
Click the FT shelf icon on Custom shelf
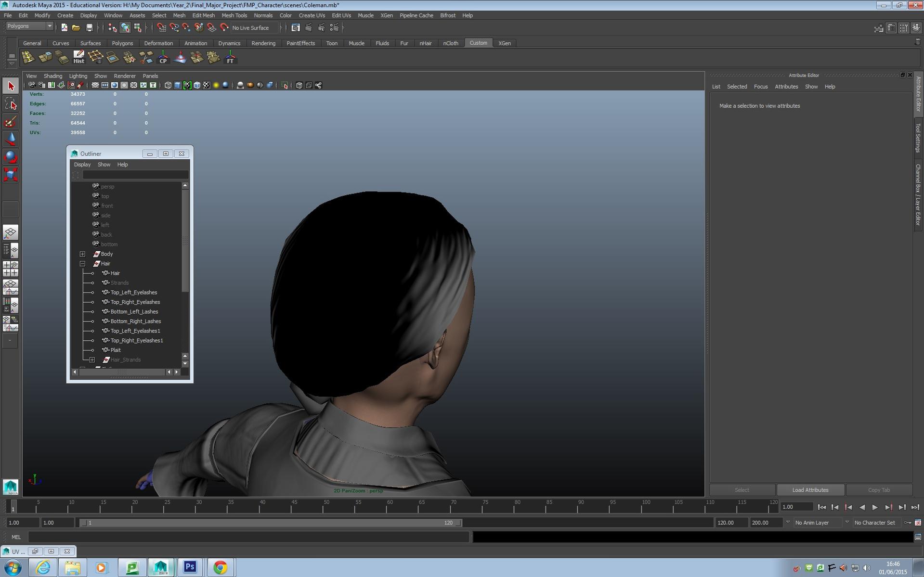(230, 57)
